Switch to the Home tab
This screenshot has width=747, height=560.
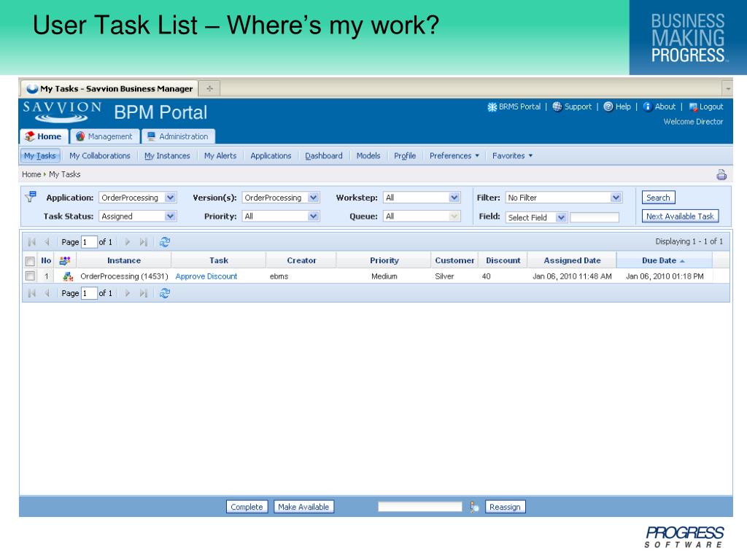[x=44, y=136]
